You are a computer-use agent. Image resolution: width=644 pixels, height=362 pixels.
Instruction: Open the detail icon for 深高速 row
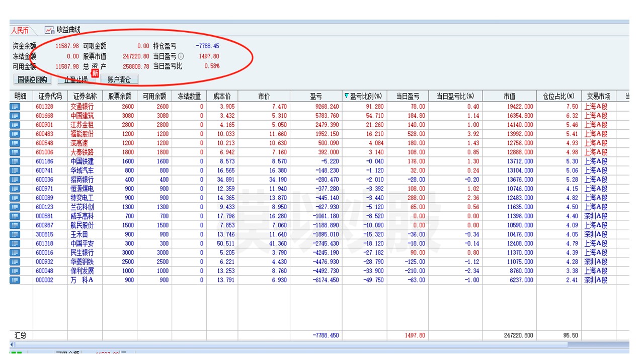15,143
